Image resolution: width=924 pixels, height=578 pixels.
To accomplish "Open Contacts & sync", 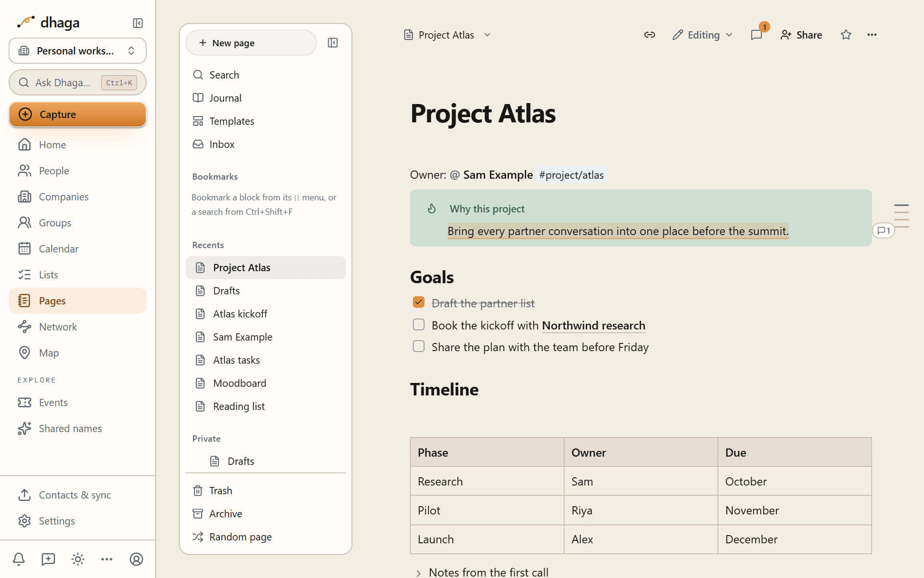I will [x=77, y=495].
